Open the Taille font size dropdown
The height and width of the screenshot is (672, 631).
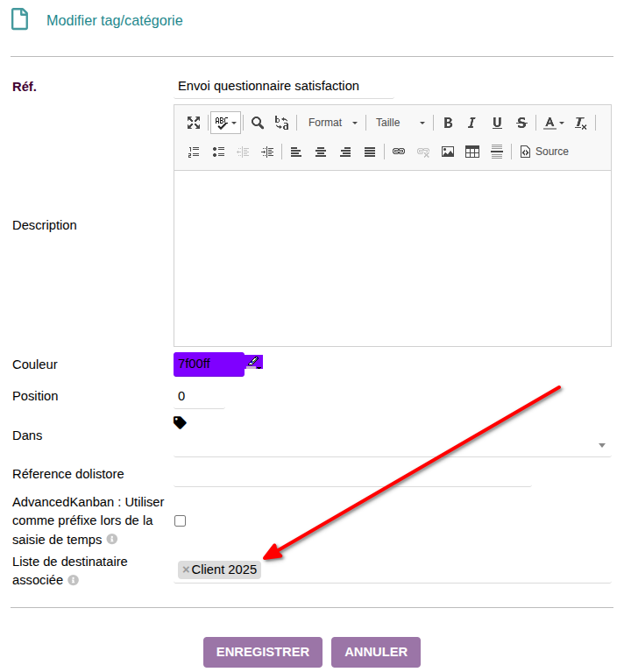coord(400,123)
